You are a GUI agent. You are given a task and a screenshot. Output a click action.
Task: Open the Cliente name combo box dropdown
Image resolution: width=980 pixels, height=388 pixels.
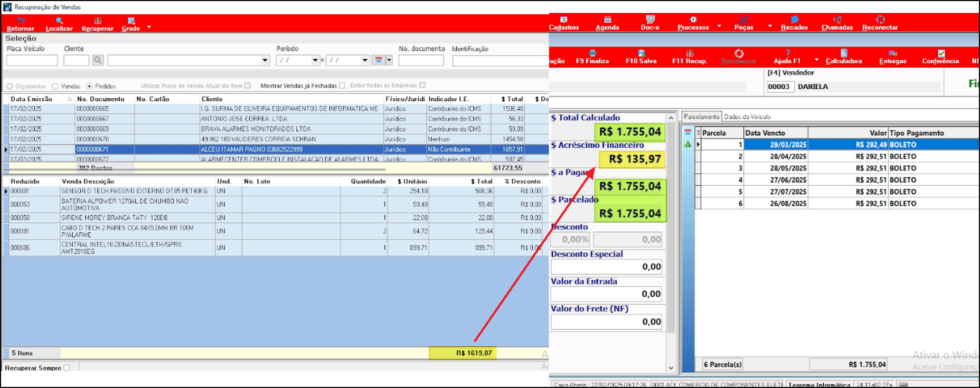pyautogui.click(x=265, y=60)
